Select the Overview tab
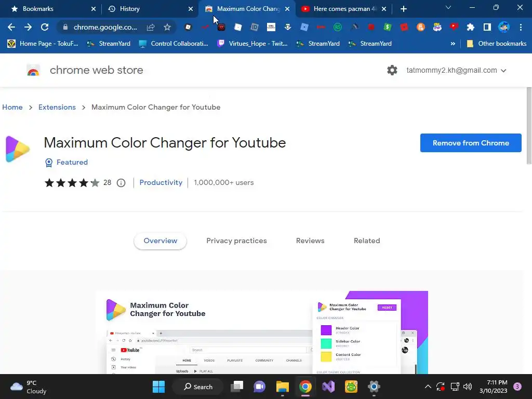 pyautogui.click(x=160, y=241)
